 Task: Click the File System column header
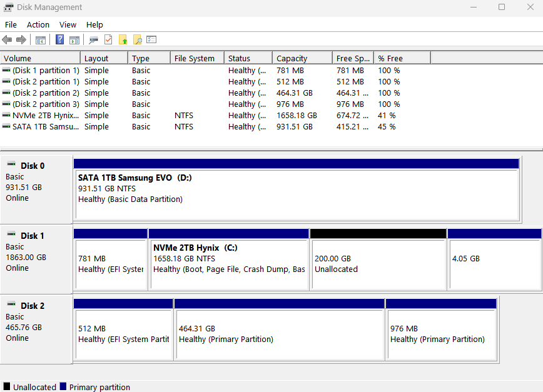pyautogui.click(x=195, y=58)
